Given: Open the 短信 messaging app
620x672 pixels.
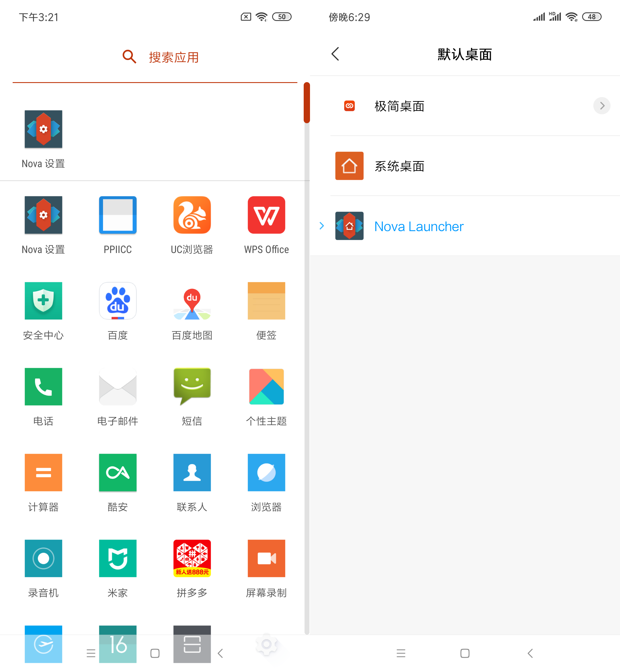Looking at the screenshot, I should pos(192,397).
